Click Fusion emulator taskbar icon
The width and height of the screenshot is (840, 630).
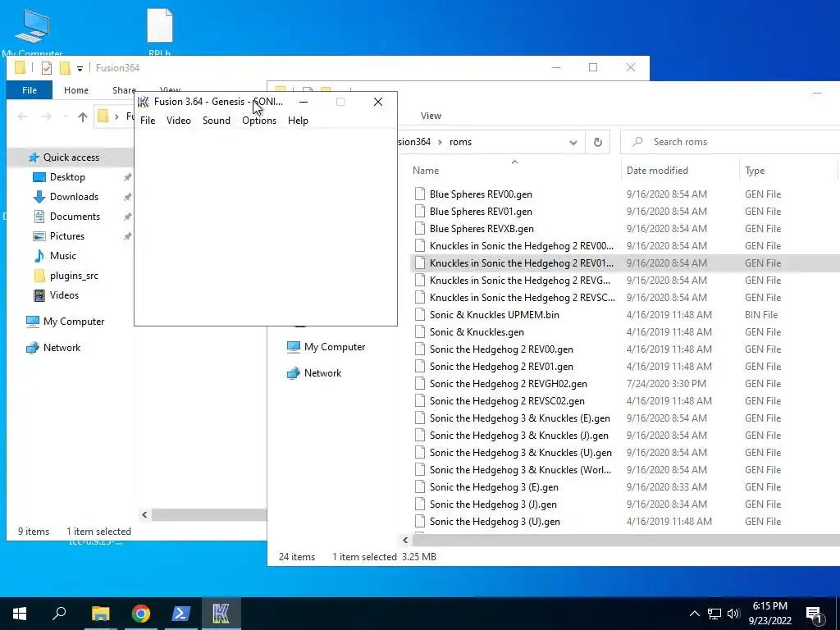[x=221, y=614]
